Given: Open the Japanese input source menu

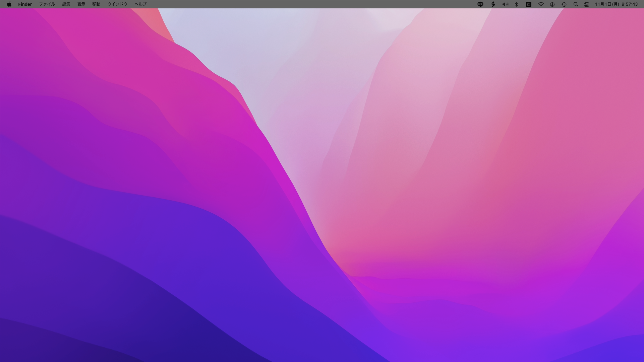Looking at the screenshot, I should (x=529, y=4).
